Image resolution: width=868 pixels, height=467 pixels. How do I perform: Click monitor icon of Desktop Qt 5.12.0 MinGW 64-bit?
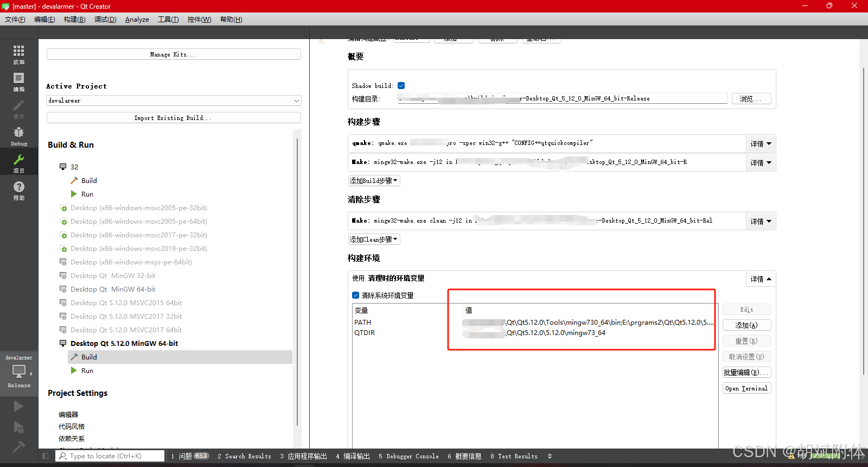click(63, 343)
